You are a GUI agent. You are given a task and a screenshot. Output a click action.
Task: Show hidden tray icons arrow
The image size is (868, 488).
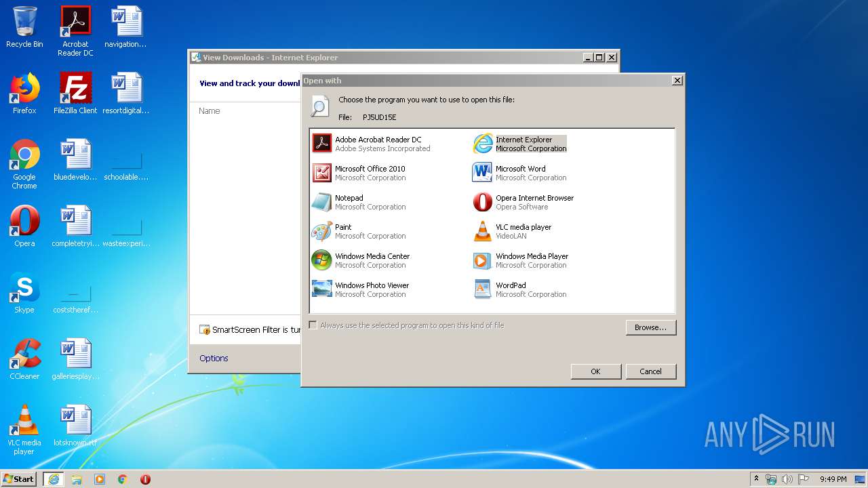(756, 479)
